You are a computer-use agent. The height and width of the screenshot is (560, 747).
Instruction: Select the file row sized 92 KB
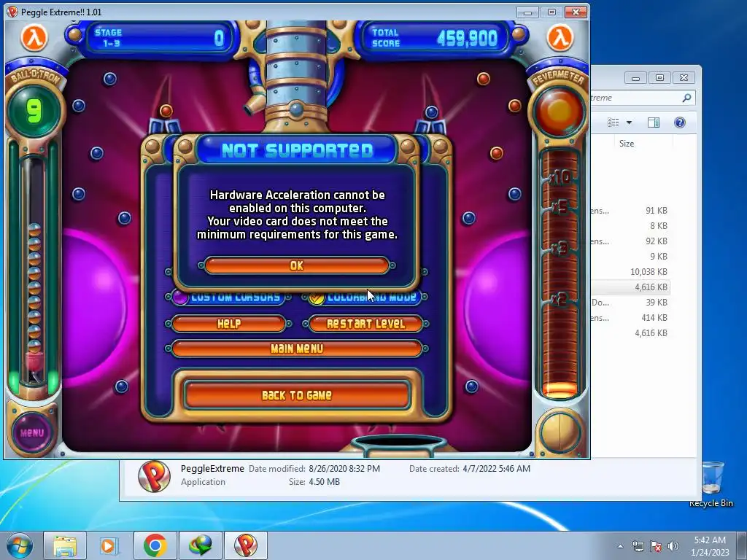(630, 241)
